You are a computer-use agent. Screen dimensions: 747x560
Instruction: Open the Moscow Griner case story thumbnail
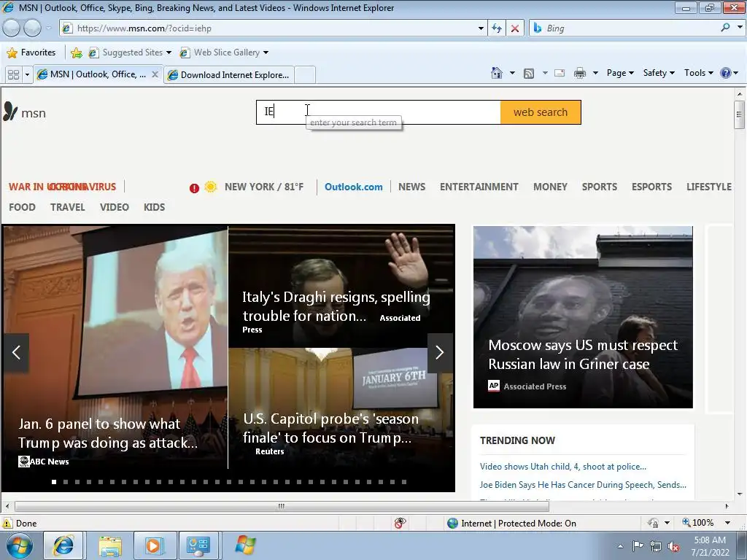click(583, 317)
